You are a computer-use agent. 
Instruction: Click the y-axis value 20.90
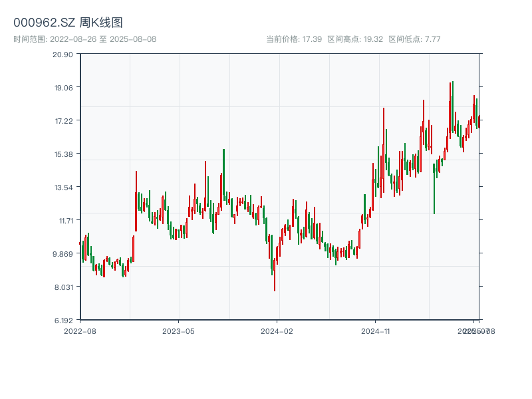coord(63,55)
